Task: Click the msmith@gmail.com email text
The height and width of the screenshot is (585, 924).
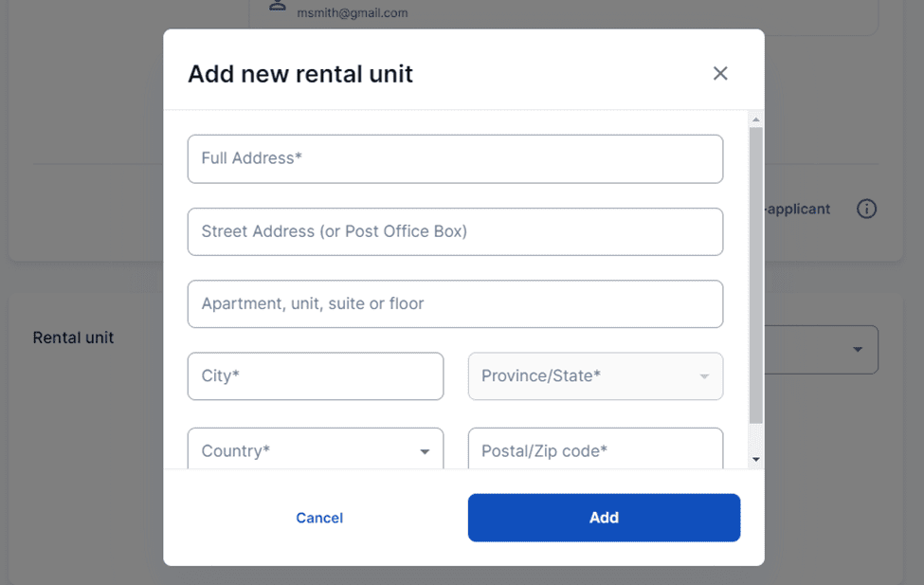Action: 352,13
